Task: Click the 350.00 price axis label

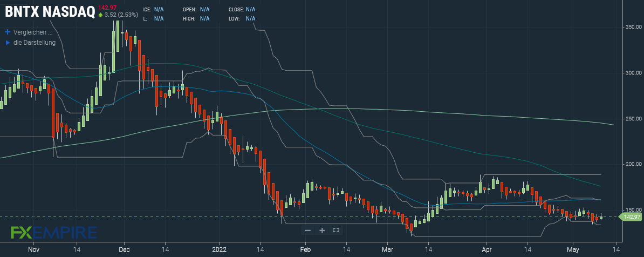Action: click(x=634, y=27)
